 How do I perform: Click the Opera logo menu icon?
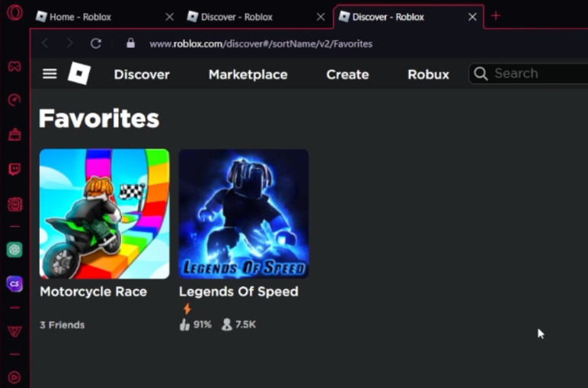14,13
